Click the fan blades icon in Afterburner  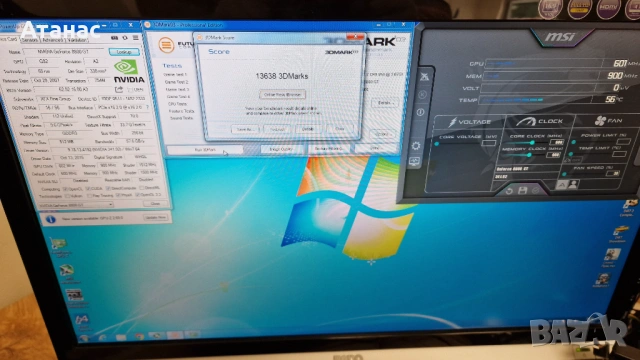coord(600,120)
